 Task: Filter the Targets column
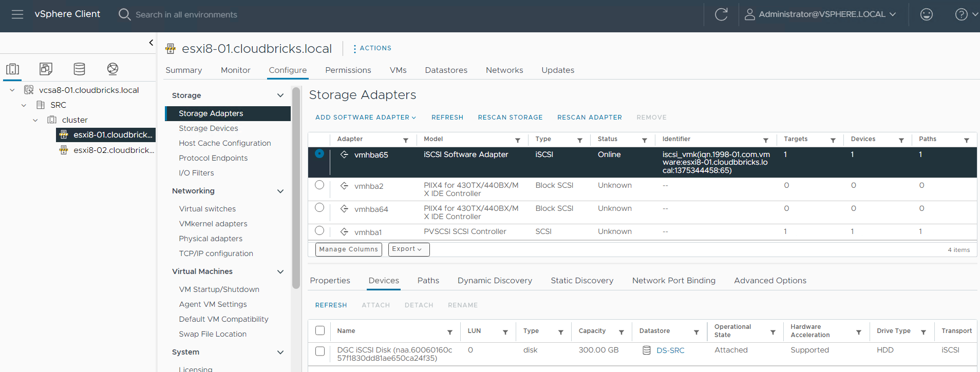[x=833, y=140]
